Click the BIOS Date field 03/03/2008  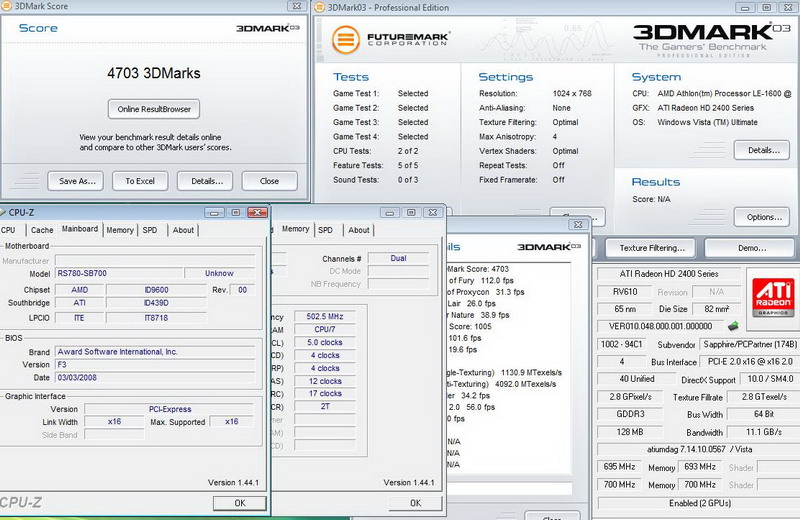tap(155, 378)
